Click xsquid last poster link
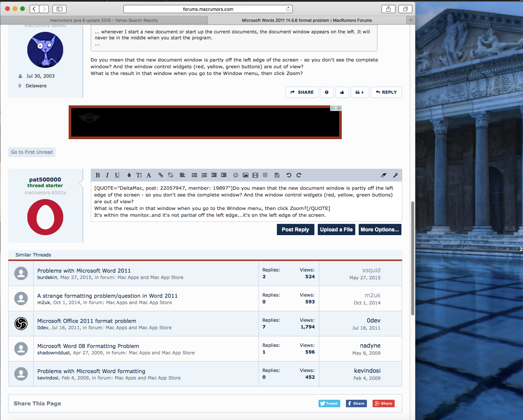This screenshot has height=420, width=523. 371,270
